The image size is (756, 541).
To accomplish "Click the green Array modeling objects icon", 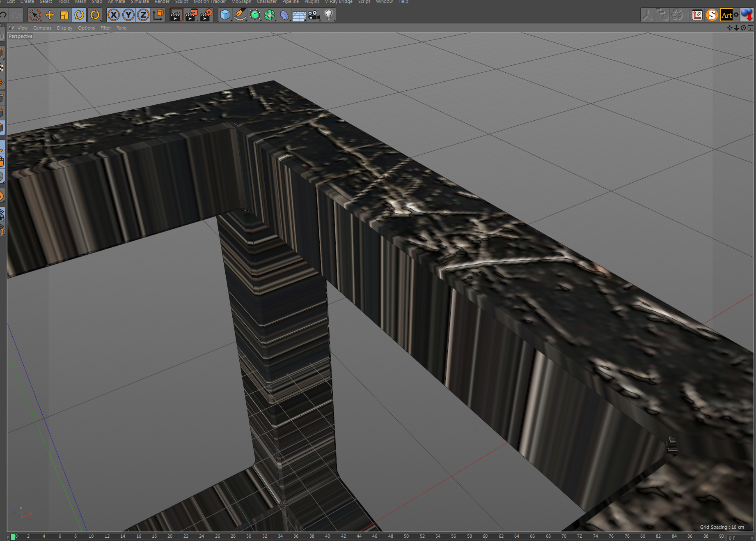I will 270,15.
